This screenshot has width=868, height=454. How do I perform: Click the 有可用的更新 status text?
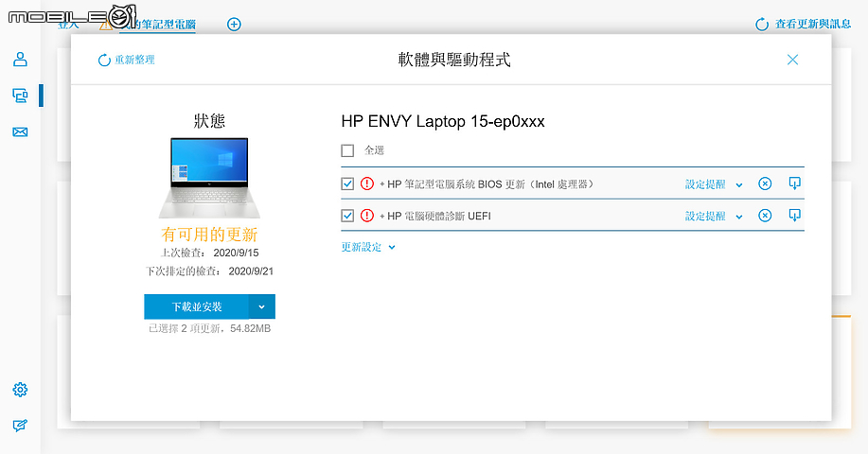(x=209, y=235)
